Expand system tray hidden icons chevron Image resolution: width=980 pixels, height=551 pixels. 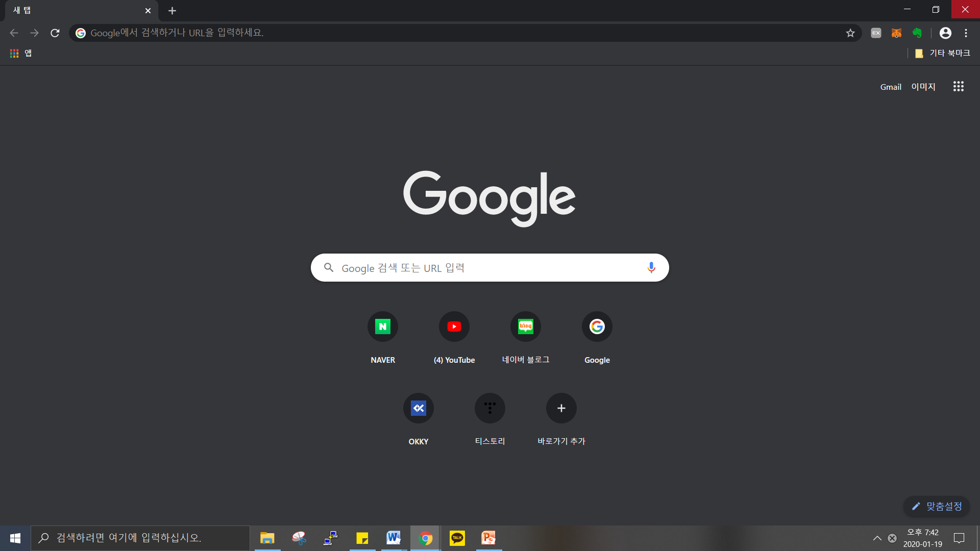[877, 538]
